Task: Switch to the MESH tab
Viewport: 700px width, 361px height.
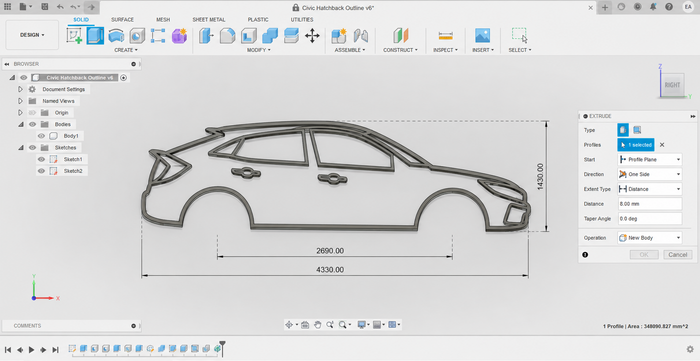Action: [163, 20]
